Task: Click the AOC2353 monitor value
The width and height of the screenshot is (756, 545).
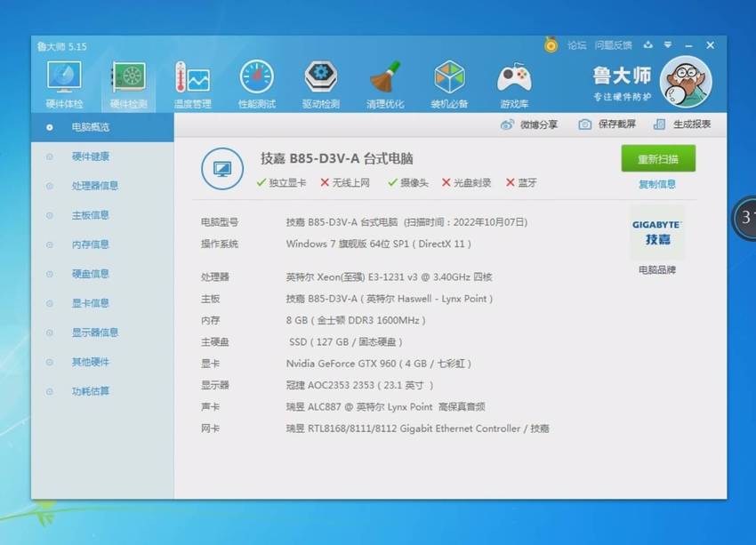Action: 359,386
